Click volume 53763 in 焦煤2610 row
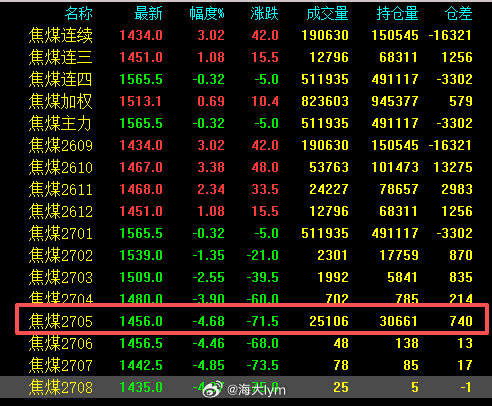This screenshot has width=492, height=406. point(329,167)
